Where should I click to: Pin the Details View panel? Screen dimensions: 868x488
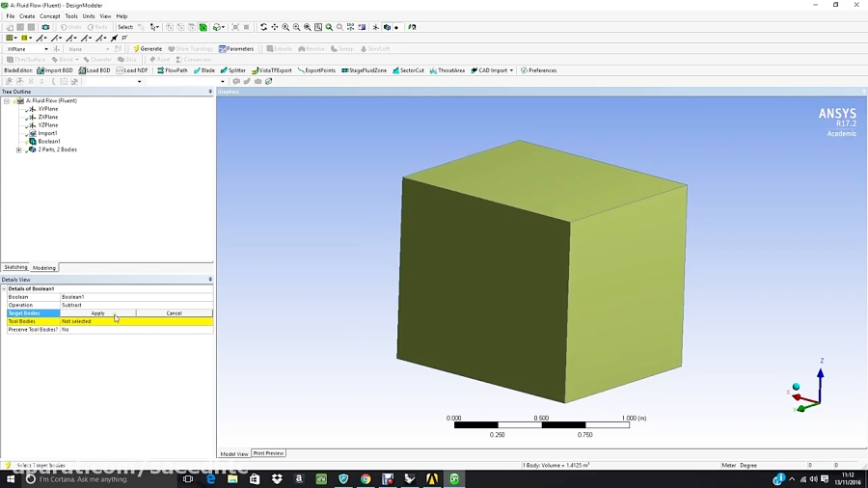coord(210,280)
